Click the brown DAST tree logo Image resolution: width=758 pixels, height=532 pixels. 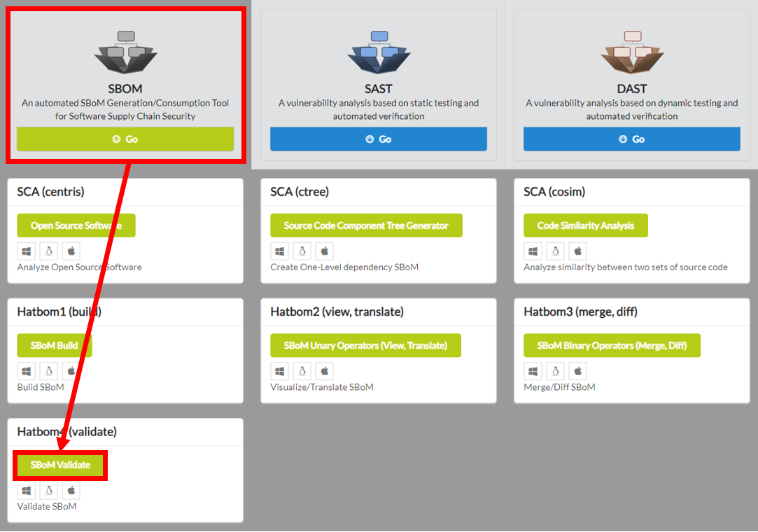tap(632, 52)
